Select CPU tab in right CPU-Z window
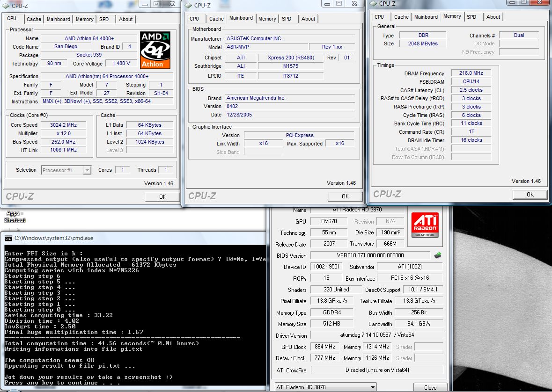 tap(379, 17)
